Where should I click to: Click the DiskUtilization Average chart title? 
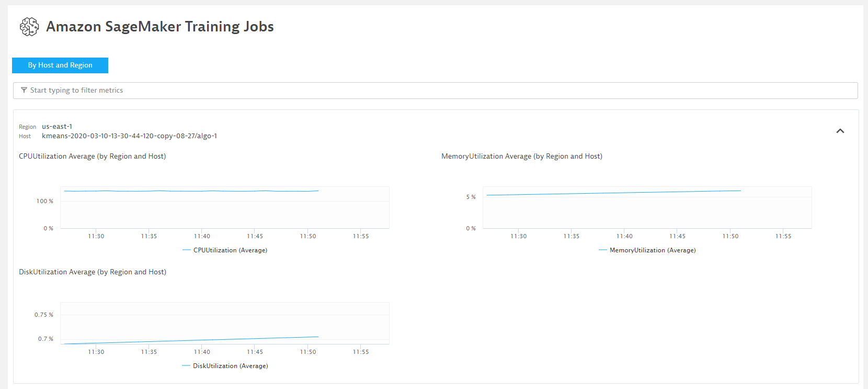[93, 272]
